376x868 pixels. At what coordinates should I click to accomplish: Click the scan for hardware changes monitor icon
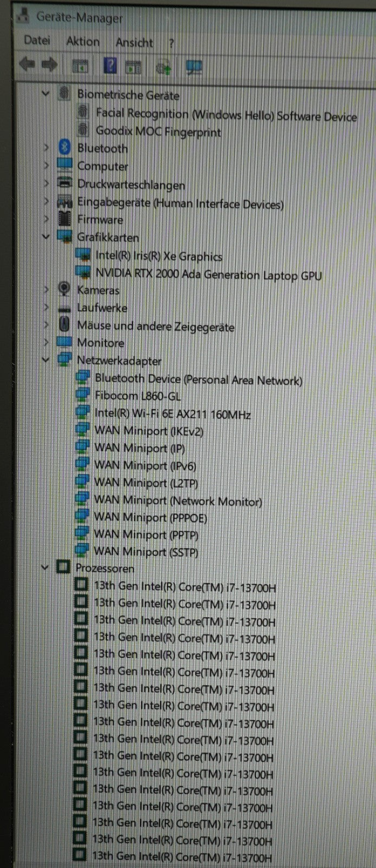click(193, 68)
